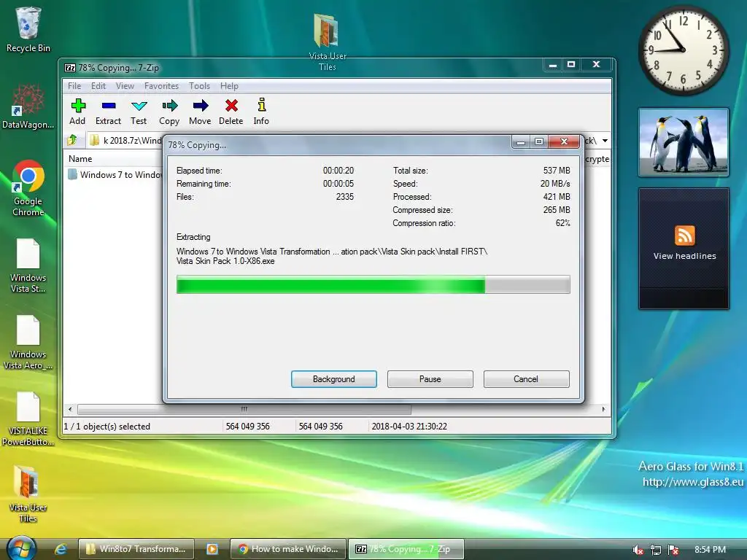Viewport: 747px width, 560px height.
Task: Click the Test toolbar icon
Action: point(139,112)
